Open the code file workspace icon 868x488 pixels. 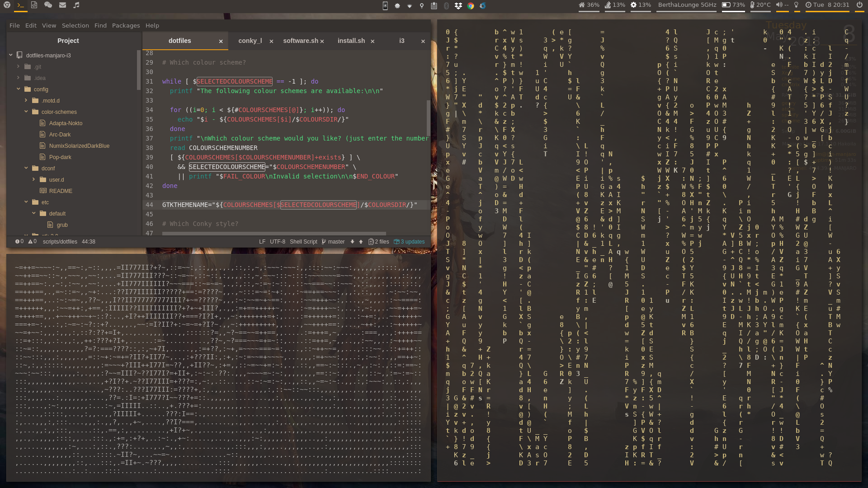coord(34,5)
